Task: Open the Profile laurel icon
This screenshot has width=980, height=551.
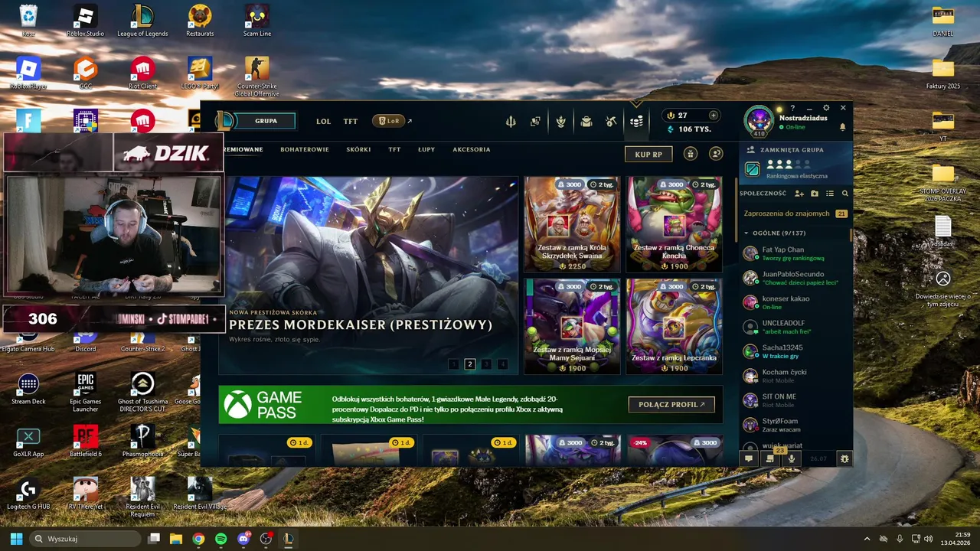Action: pos(561,121)
